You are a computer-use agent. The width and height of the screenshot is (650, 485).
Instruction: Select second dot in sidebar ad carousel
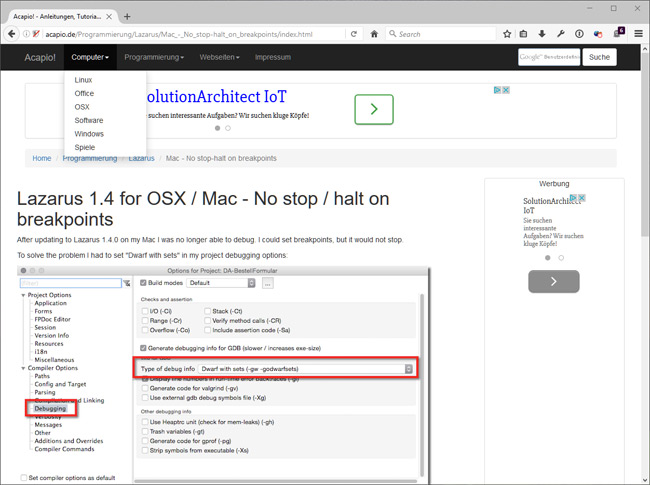click(561, 258)
